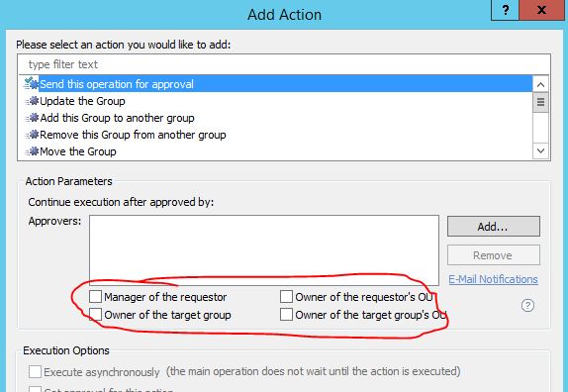Check Owner of the target group

(x=95, y=315)
